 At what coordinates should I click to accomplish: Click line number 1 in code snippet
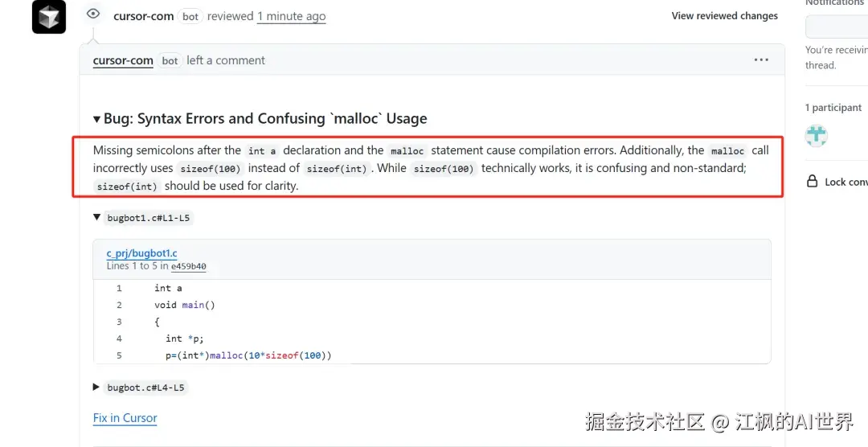[x=119, y=288]
